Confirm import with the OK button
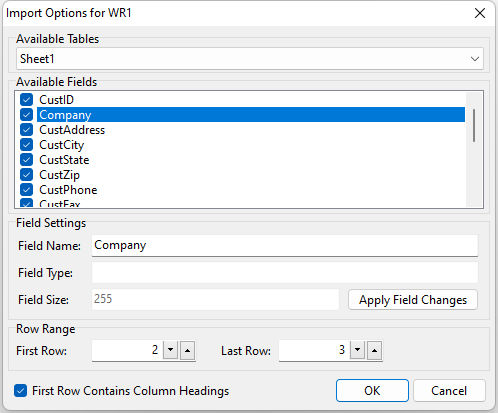This screenshot has width=498, height=413. pos(372,390)
